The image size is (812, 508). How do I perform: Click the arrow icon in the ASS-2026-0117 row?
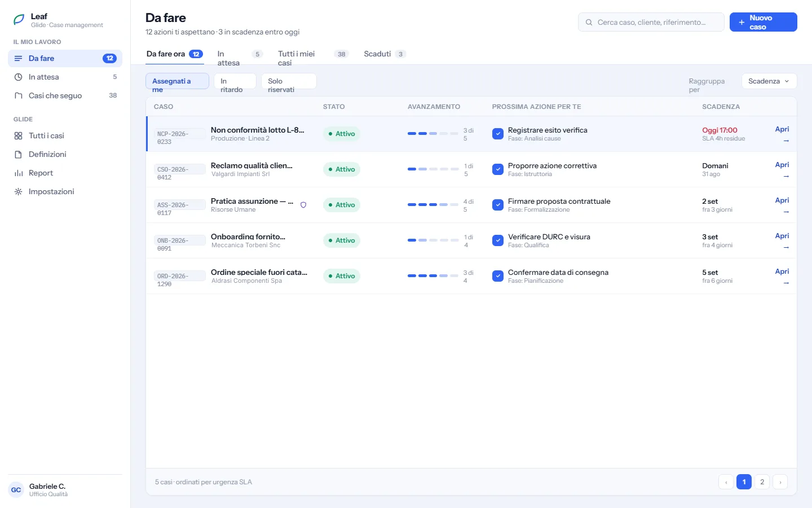point(786,212)
